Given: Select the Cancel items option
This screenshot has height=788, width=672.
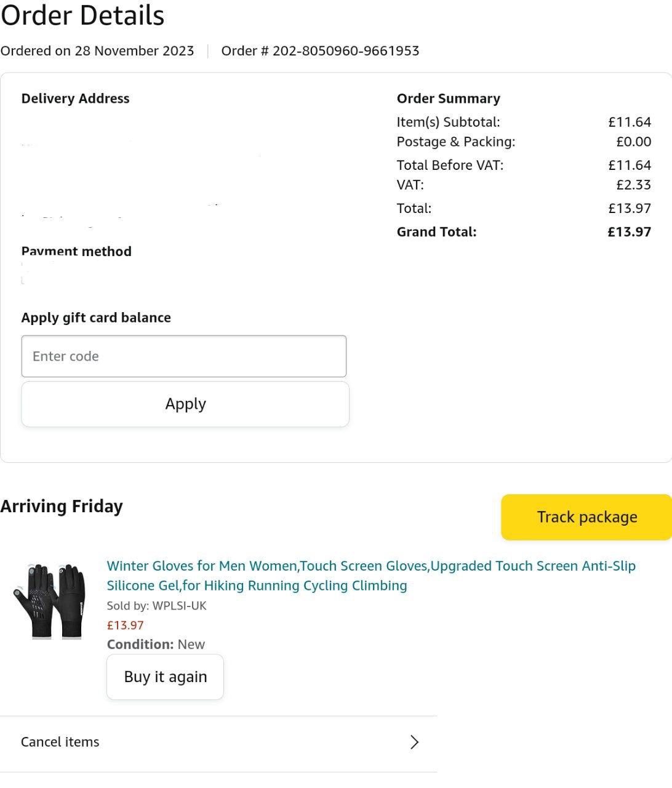Looking at the screenshot, I should pos(60,742).
